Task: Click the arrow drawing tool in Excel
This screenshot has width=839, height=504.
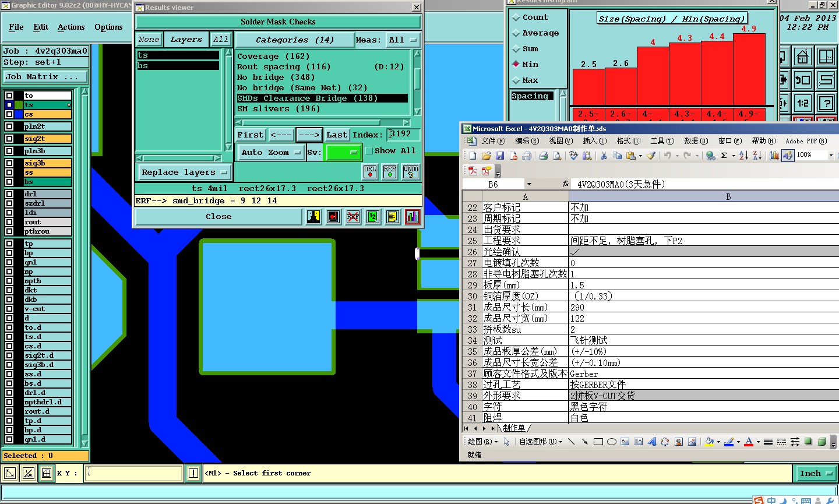Action: point(584,442)
